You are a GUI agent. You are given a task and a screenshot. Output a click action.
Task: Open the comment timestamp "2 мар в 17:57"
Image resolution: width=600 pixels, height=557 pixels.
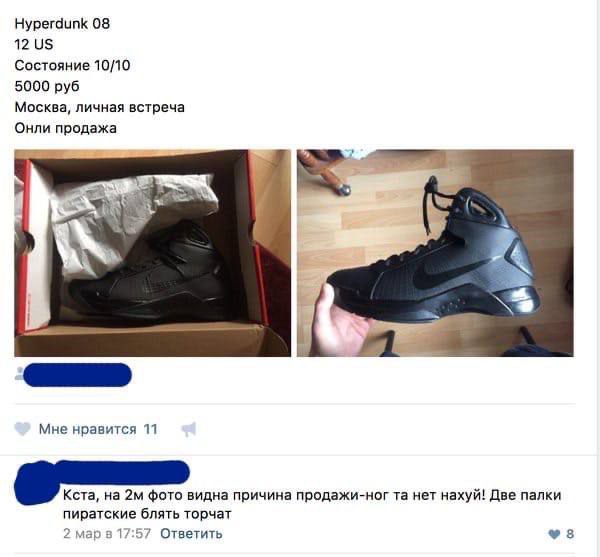click(107, 533)
